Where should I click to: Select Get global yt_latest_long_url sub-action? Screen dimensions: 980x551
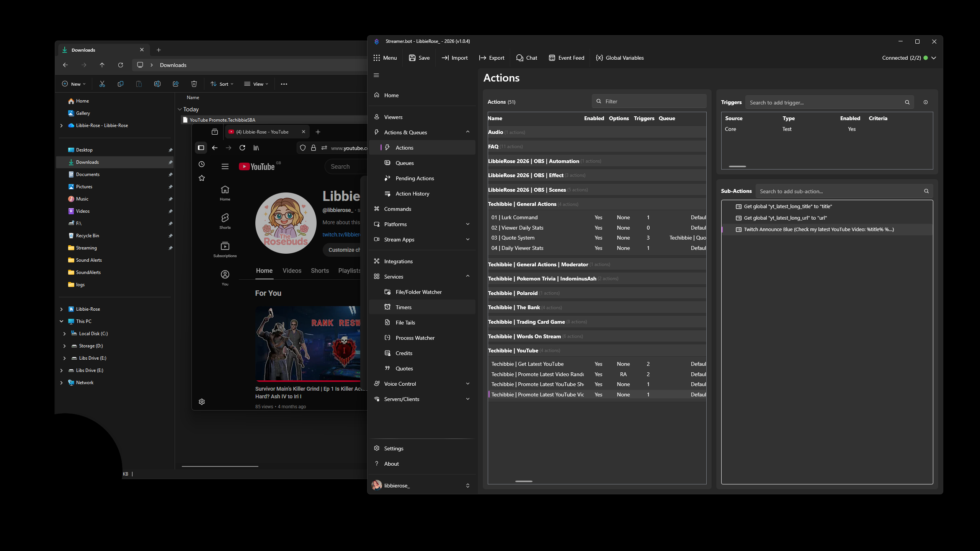[827, 218]
